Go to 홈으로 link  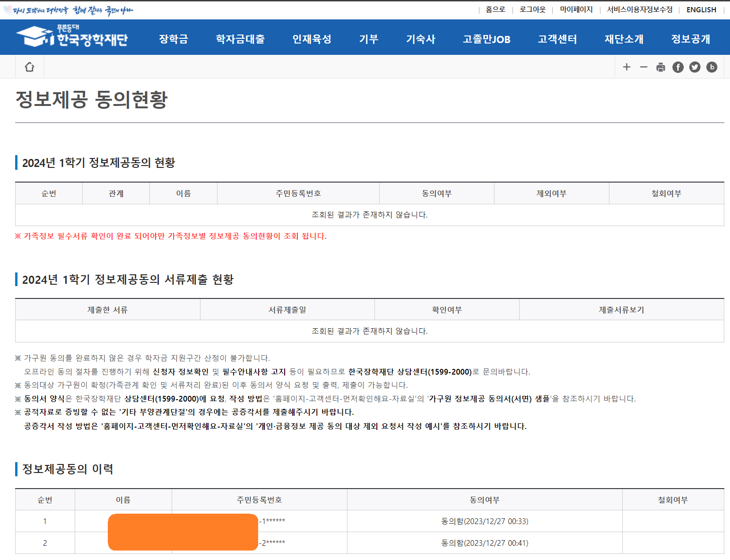[x=495, y=9]
